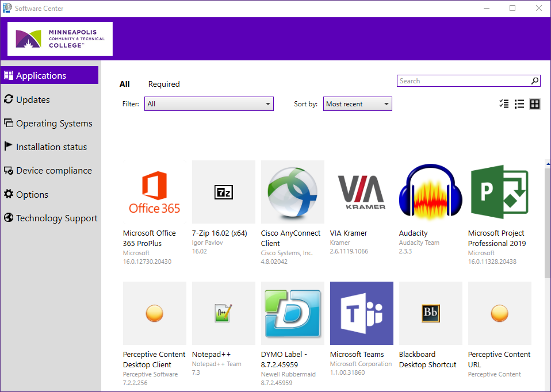Open the Perceptive Content Desktop Client icon

pyautogui.click(x=155, y=313)
